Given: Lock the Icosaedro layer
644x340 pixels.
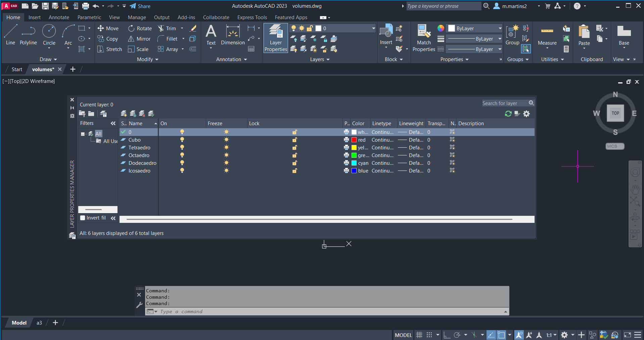Looking at the screenshot, I should (x=294, y=171).
